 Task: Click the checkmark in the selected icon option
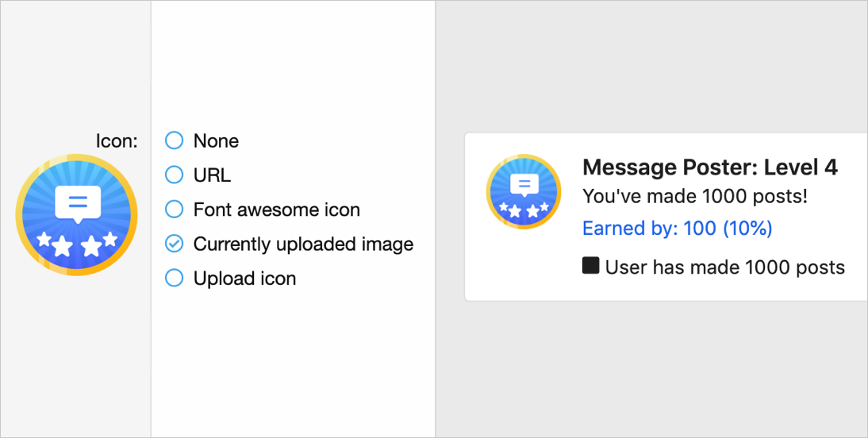point(174,244)
